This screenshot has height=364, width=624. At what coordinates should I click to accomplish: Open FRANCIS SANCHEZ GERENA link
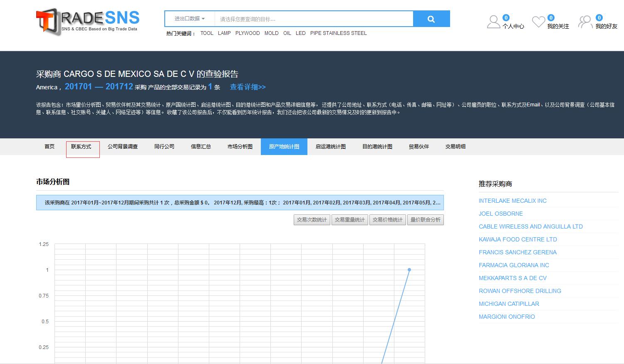pyautogui.click(x=518, y=252)
